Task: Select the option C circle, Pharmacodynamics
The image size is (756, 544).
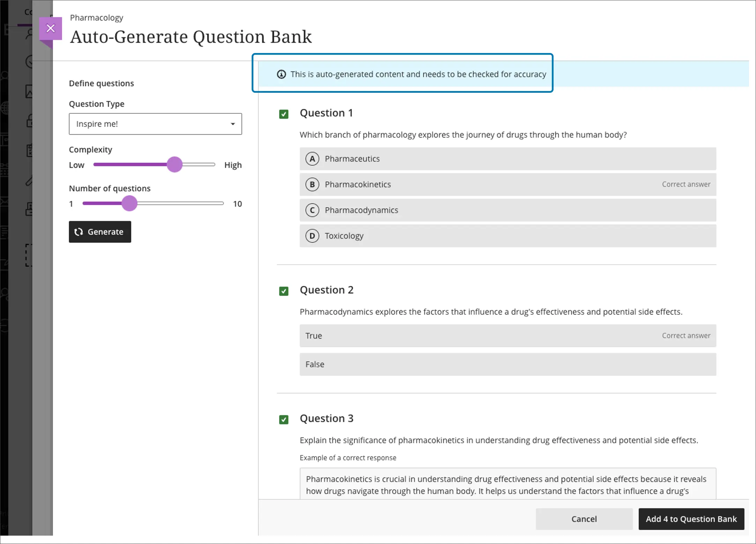Action: (312, 210)
